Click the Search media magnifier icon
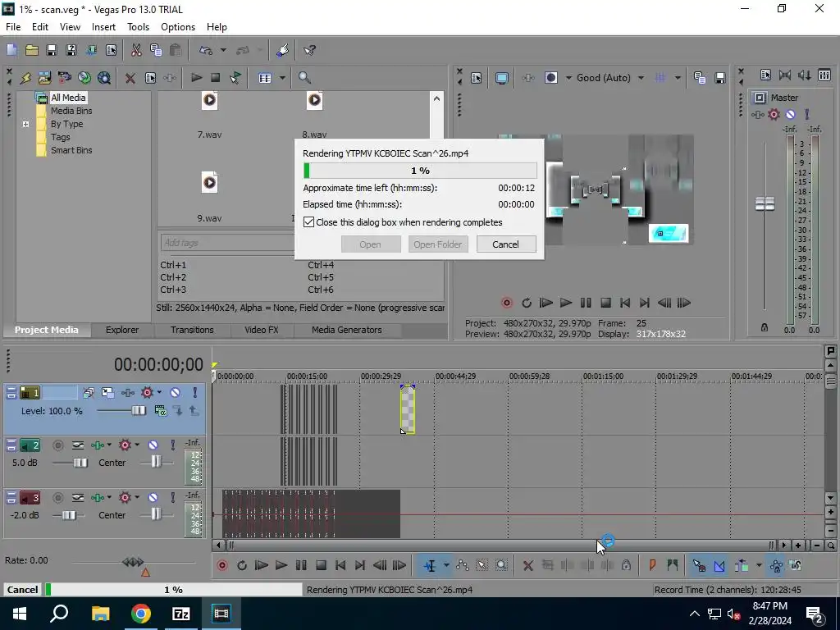The width and height of the screenshot is (840, 630). pos(304,78)
